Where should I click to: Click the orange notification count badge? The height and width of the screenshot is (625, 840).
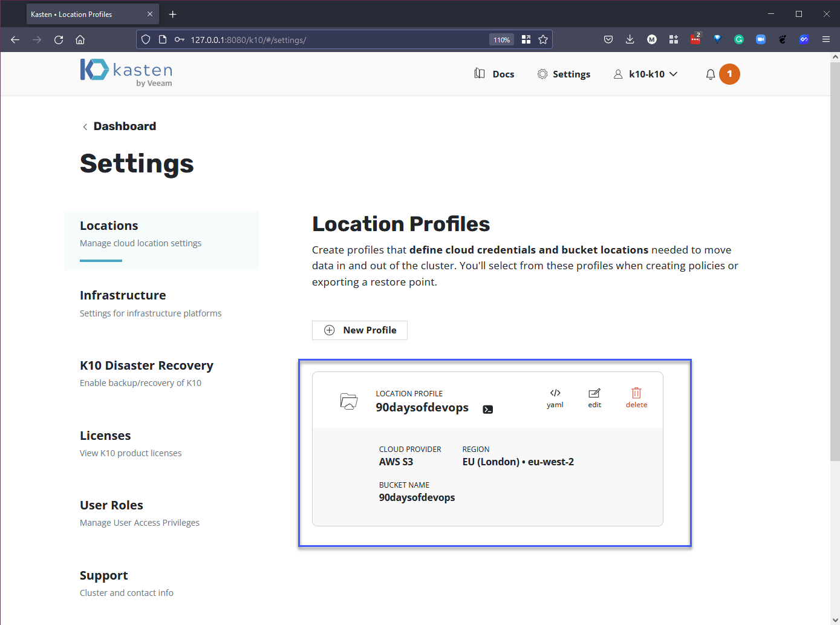pos(729,74)
